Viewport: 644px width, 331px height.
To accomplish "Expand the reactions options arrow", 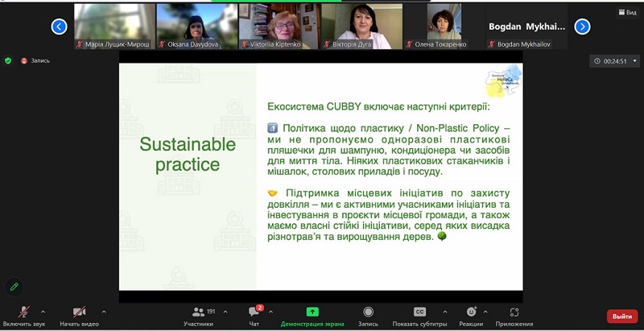I will pos(485,312).
